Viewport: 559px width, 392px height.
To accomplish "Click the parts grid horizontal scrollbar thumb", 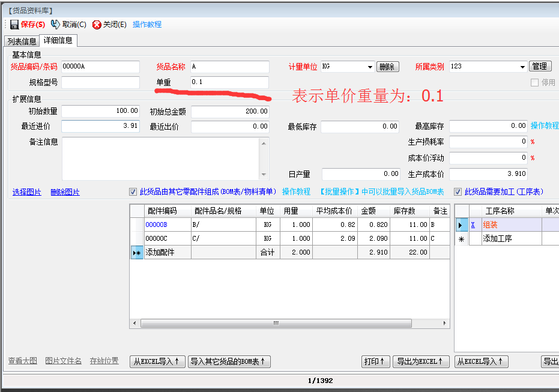I will click(x=276, y=323).
